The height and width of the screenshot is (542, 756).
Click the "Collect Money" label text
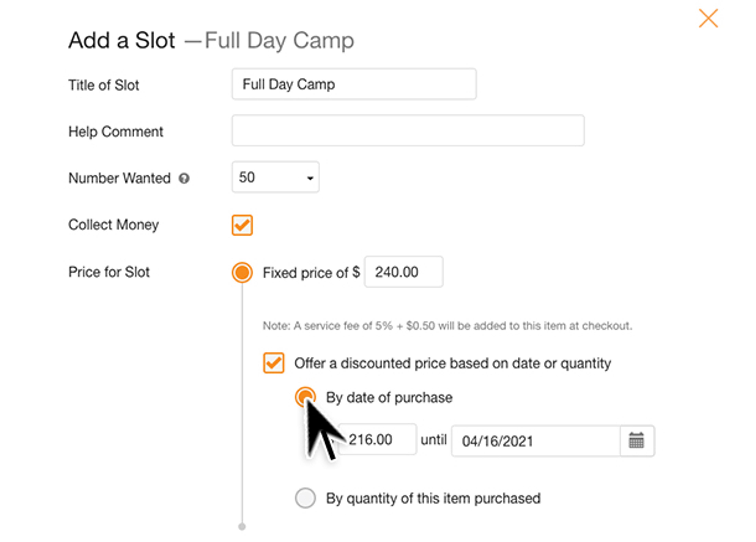pos(113,225)
